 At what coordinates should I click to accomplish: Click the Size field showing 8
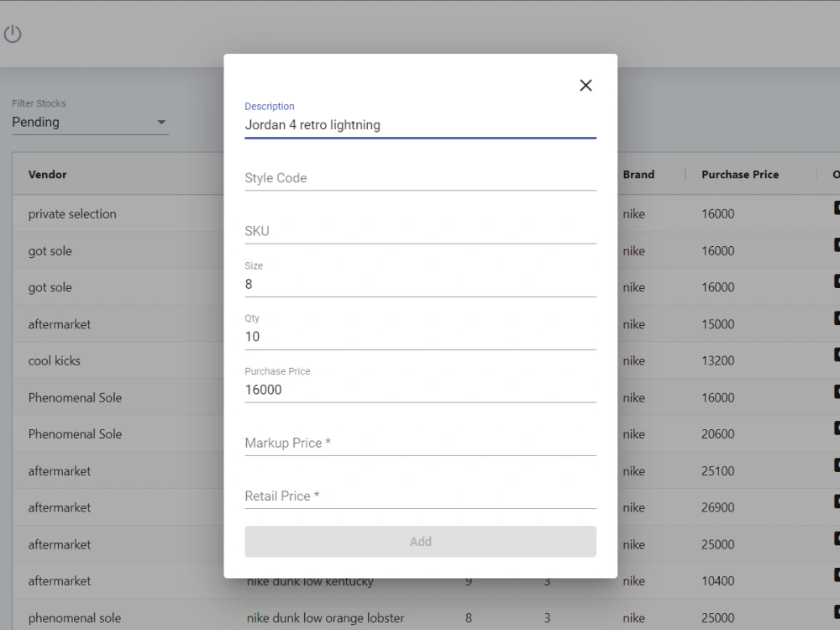point(420,284)
